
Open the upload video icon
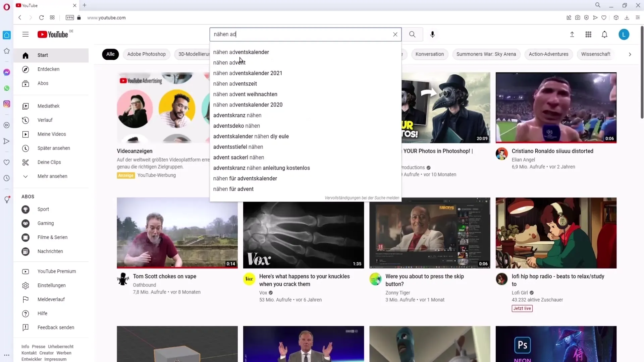pos(572,34)
